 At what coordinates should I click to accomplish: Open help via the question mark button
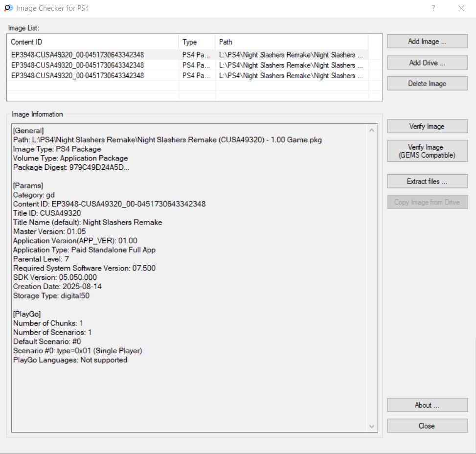point(433,8)
